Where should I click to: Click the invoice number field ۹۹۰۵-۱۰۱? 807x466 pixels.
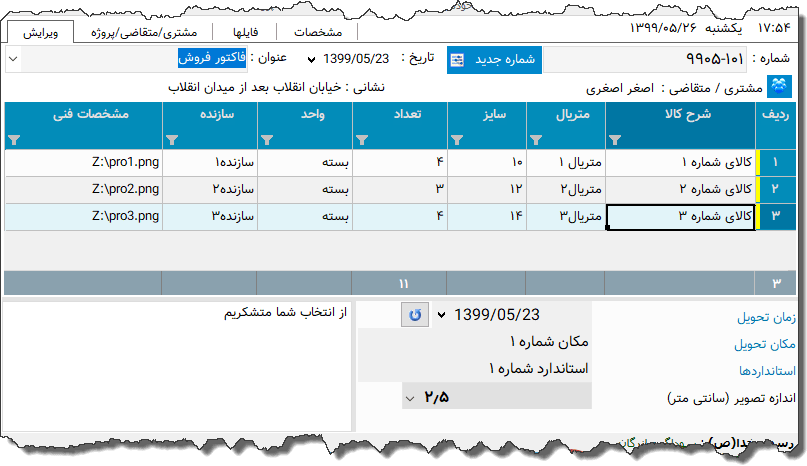[x=645, y=59]
